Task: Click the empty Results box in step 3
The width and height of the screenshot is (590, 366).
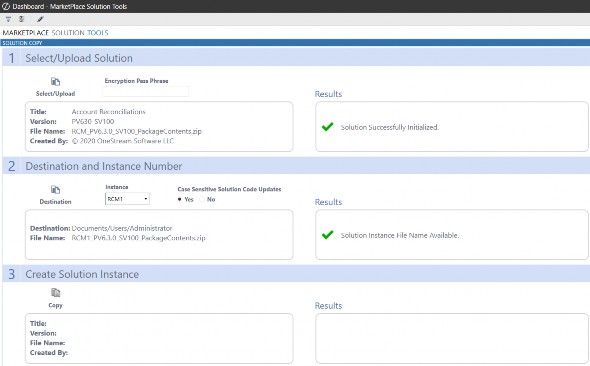Action: pos(452,339)
